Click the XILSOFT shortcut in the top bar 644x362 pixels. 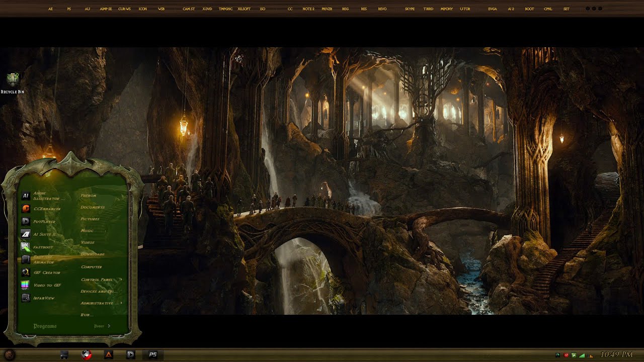tap(244, 9)
